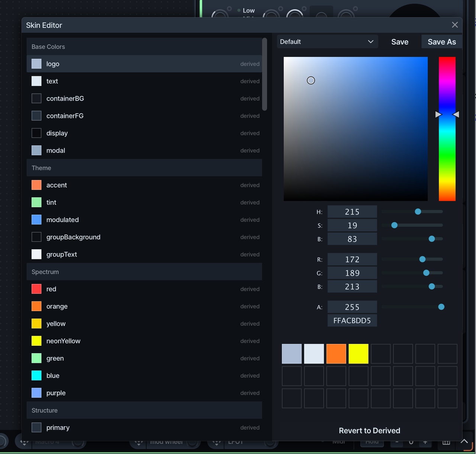This screenshot has height=454, width=476.
Task: Click the Save button
Action: [x=400, y=42]
